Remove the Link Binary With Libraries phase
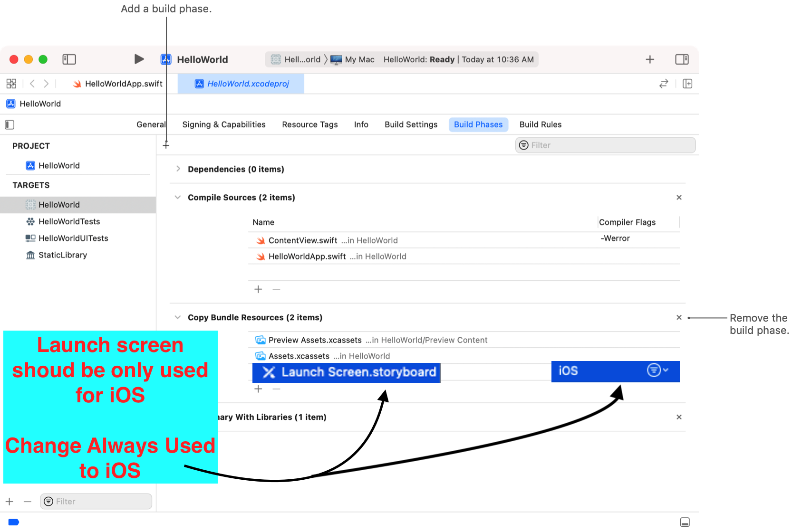This screenshot has width=792, height=532. [679, 417]
